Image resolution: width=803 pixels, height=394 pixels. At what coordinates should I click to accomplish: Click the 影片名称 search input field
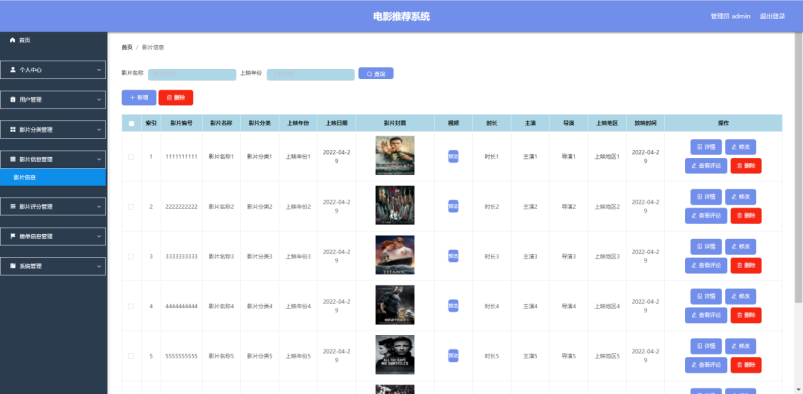[x=192, y=74]
